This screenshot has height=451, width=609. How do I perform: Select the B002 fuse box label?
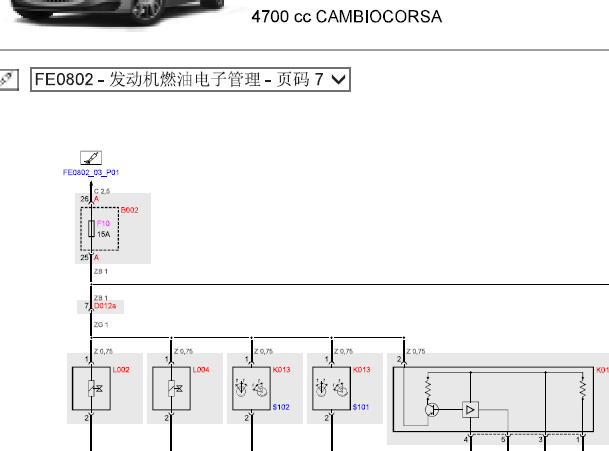[129, 210]
